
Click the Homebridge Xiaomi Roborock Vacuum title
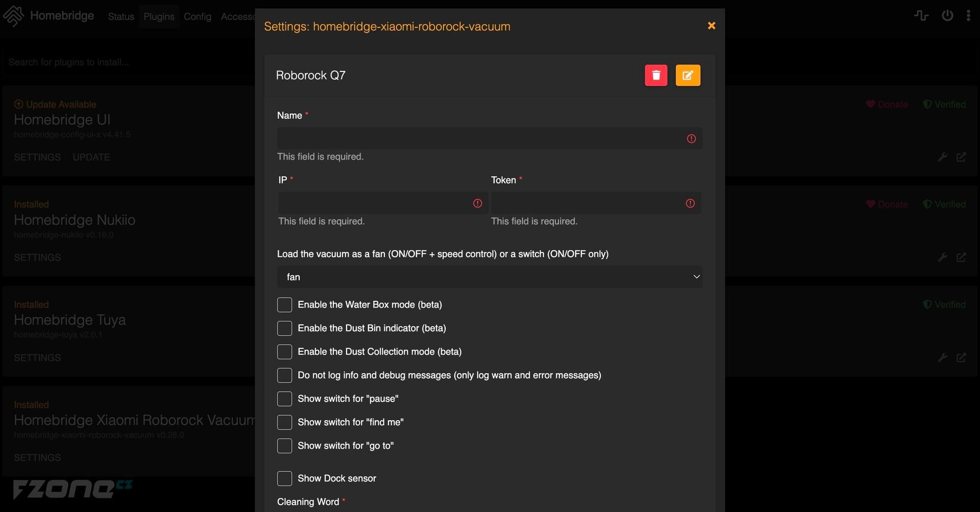pos(134,420)
